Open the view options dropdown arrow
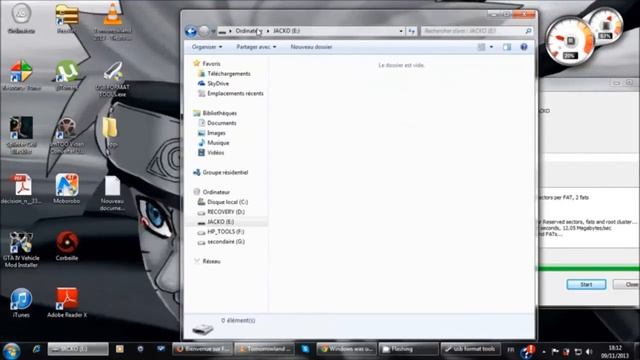 click(491, 47)
